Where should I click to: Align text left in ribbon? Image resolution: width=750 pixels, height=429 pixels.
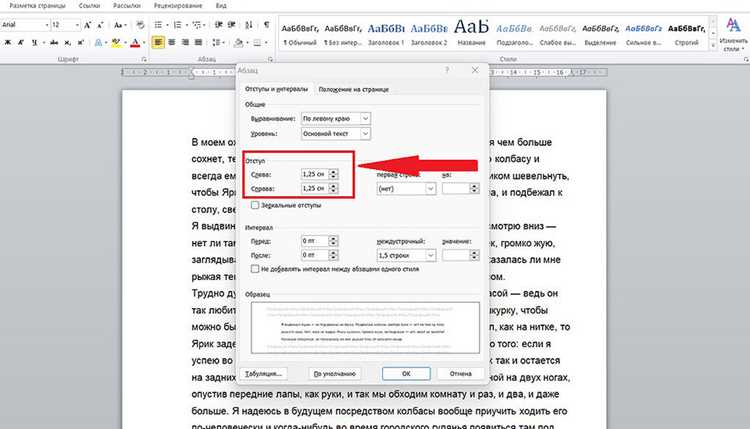tap(158, 43)
